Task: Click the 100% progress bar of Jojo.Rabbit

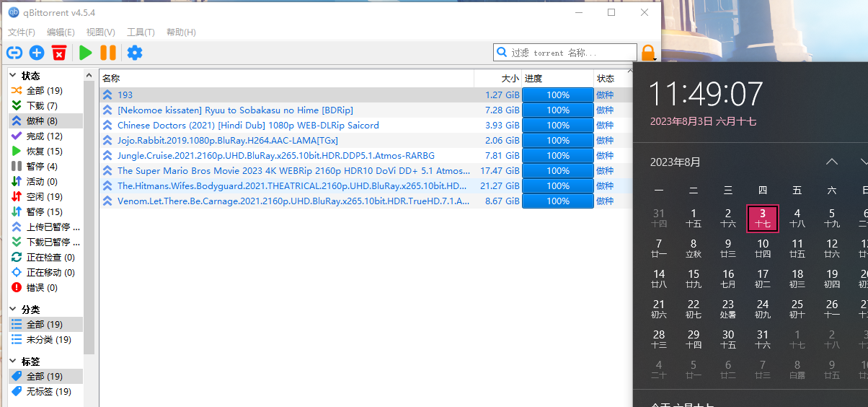Action: point(557,141)
